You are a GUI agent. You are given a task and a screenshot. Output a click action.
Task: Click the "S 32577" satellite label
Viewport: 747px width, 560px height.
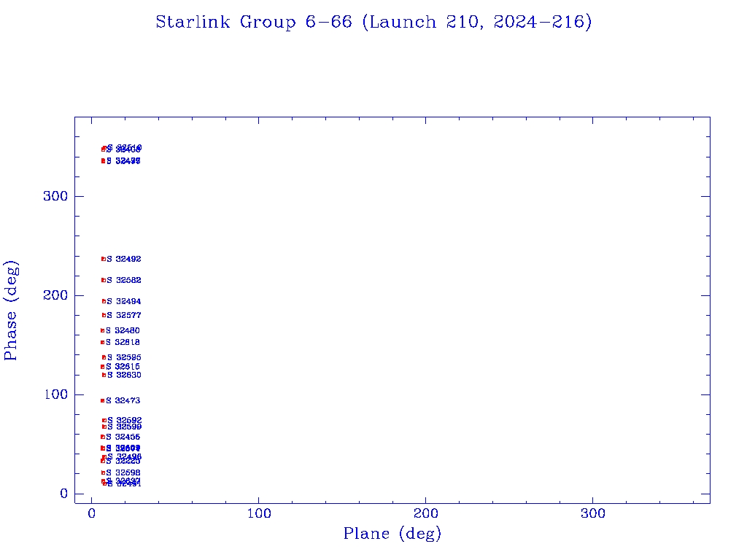tap(124, 315)
